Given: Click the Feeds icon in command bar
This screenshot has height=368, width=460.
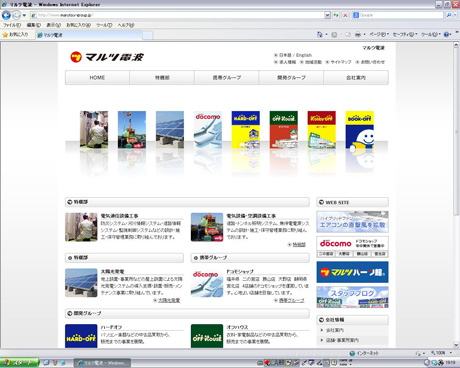Looking at the screenshot, I should pyautogui.click(x=334, y=34).
